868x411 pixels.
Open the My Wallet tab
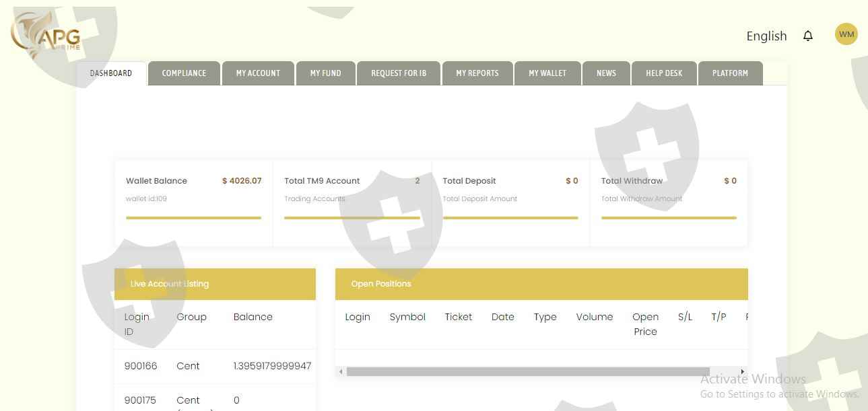click(547, 73)
